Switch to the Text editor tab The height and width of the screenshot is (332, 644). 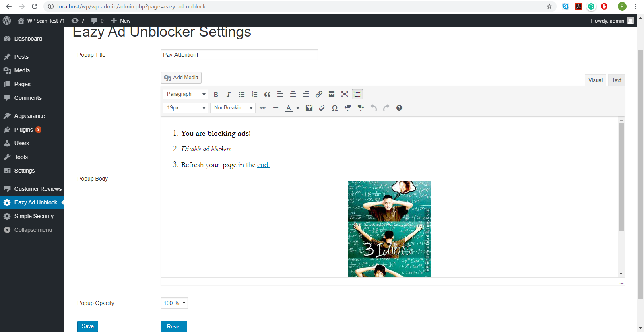pyautogui.click(x=617, y=80)
